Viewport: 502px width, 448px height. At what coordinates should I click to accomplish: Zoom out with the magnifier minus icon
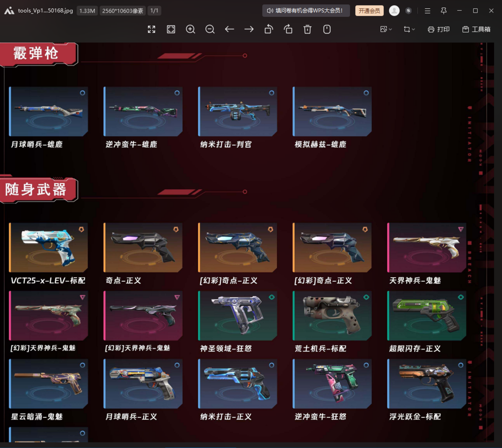[x=210, y=29]
